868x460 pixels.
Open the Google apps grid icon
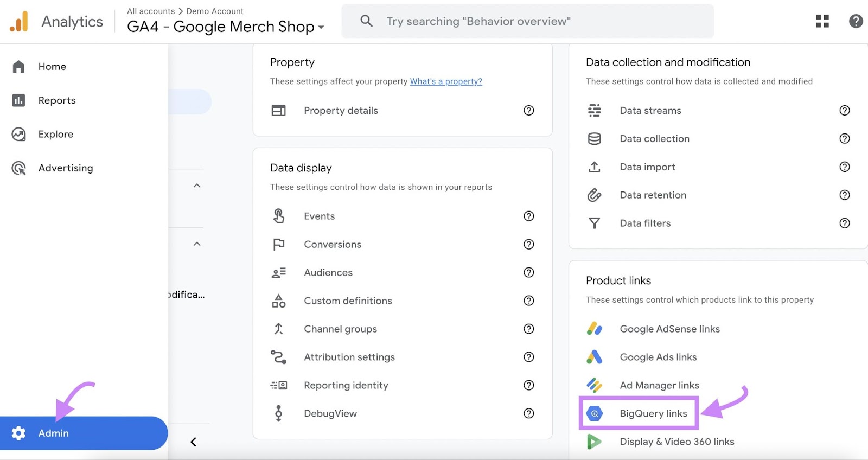(822, 21)
